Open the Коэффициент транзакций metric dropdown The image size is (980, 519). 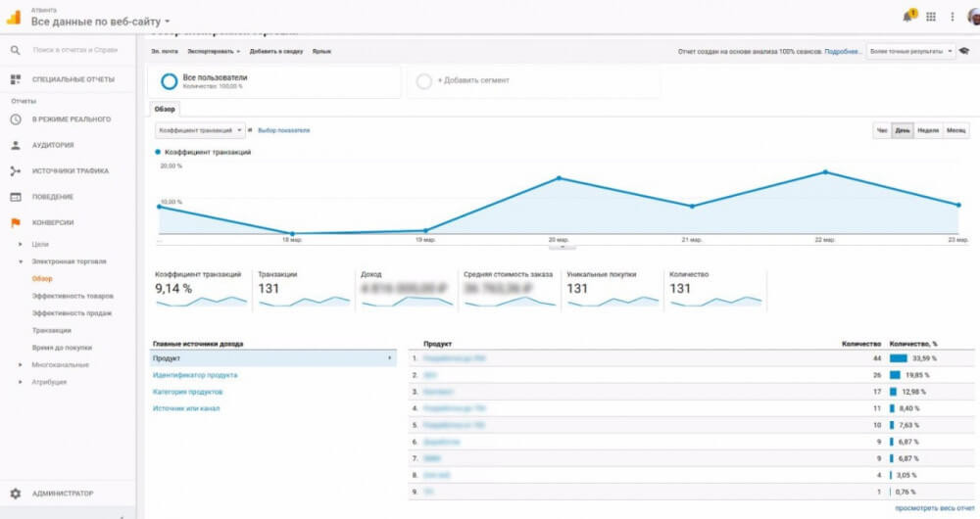200,130
